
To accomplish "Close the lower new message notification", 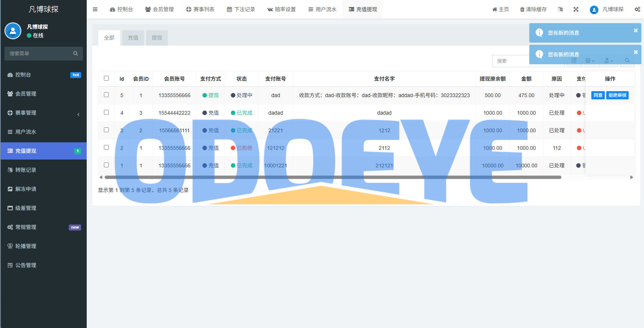I will [x=635, y=52].
